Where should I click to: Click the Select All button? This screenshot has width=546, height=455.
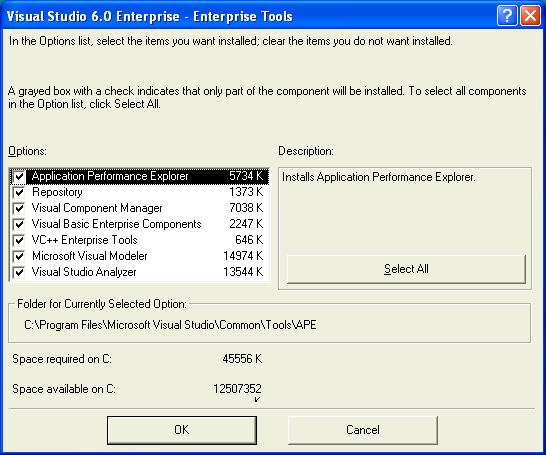click(x=406, y=269)
